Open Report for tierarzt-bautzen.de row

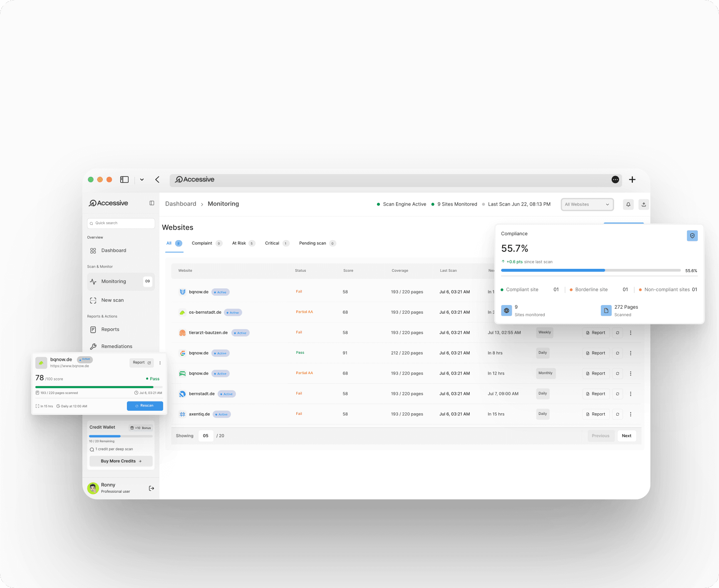(596, 332)
